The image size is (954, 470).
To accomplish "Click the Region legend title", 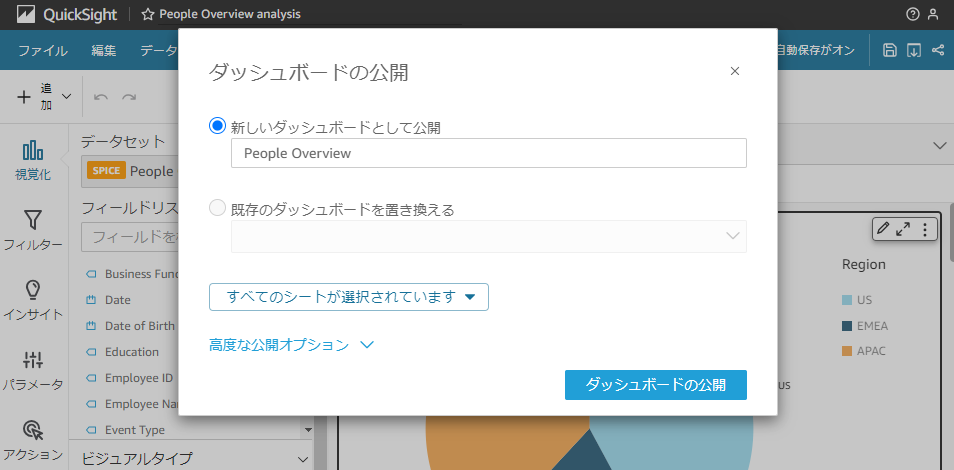I will (863, 264).
